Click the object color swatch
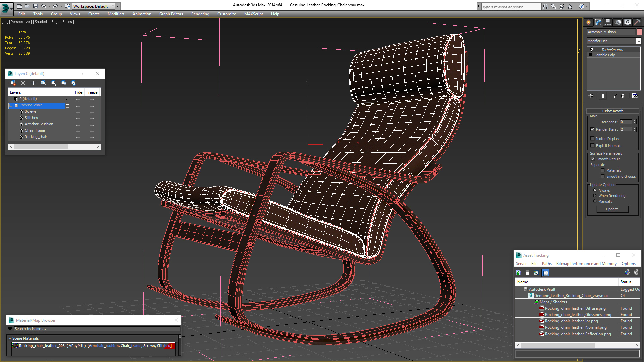Screen dimensions: 644x362 pyautogui.click(x=640, y=32)
